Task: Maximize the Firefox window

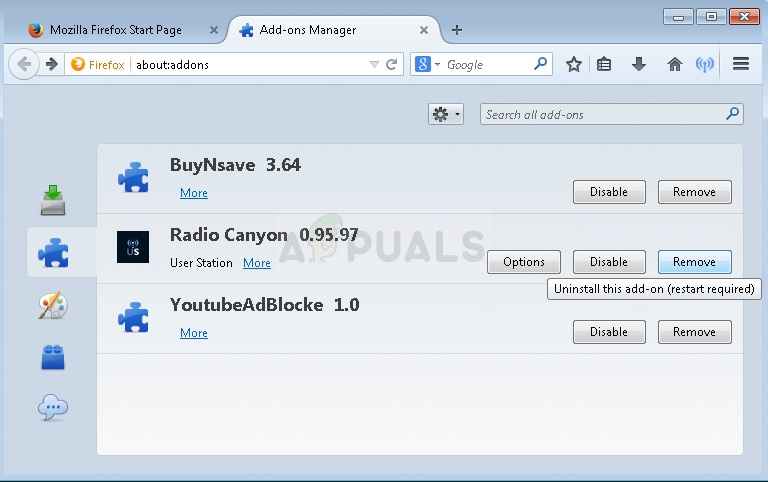Action: tap(711, 17)
